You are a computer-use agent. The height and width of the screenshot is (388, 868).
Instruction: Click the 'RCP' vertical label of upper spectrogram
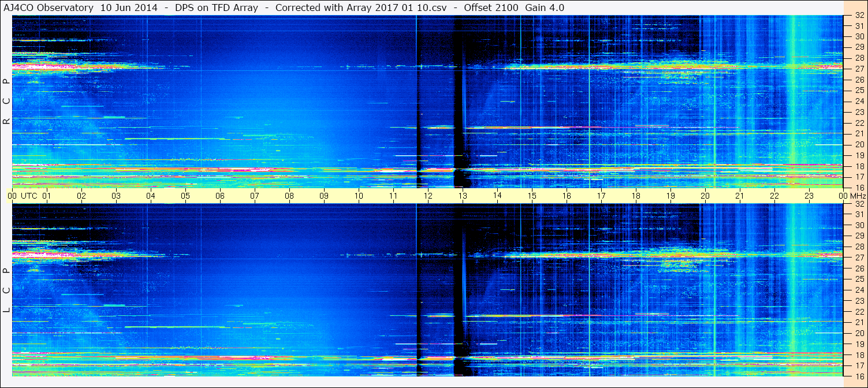point(6,102)
